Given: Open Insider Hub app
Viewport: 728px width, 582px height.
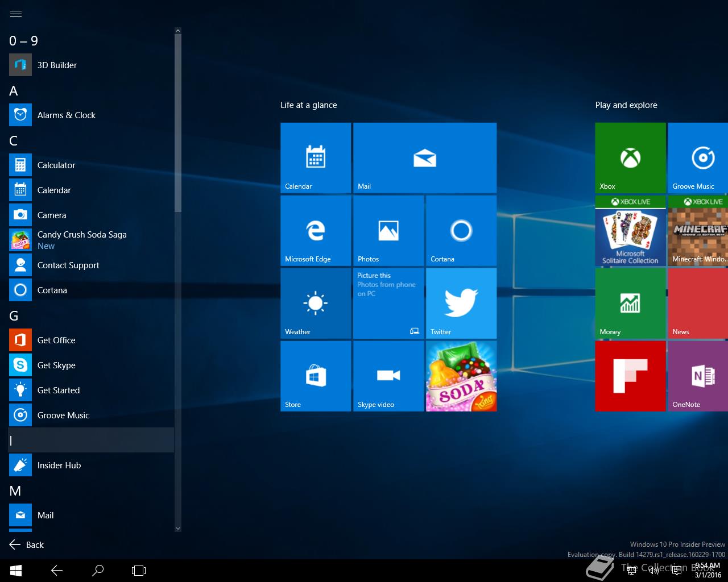Looking at the screenshot, I should (91, 465).
